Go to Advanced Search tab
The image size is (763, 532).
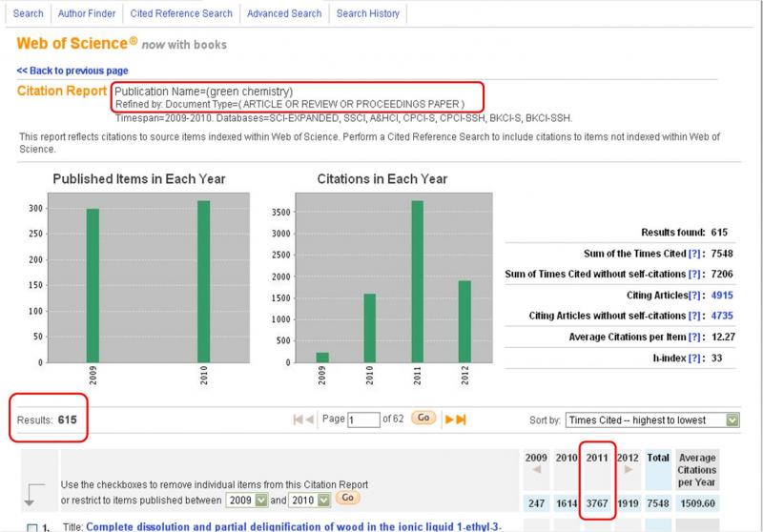tap(284, 13)
